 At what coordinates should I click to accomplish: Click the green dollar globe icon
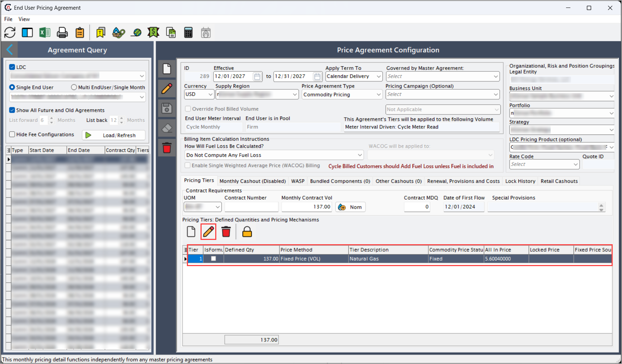[x=136, y=33]
